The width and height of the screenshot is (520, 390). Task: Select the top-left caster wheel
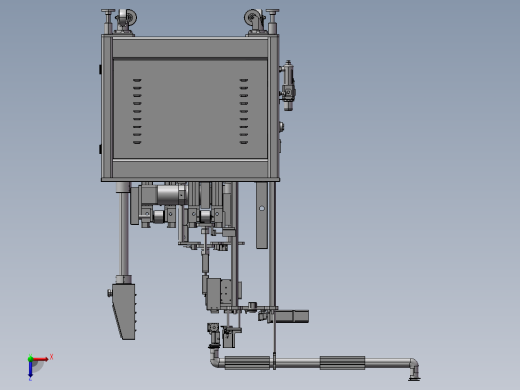pos(127,17)
